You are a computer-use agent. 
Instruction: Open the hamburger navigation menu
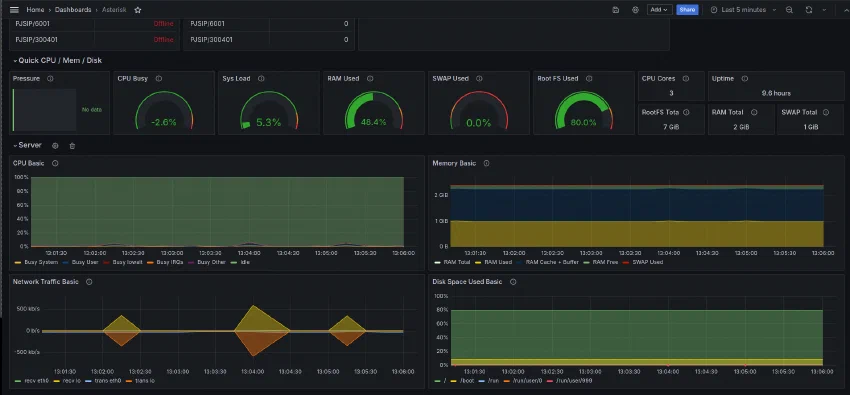point(15,10)
